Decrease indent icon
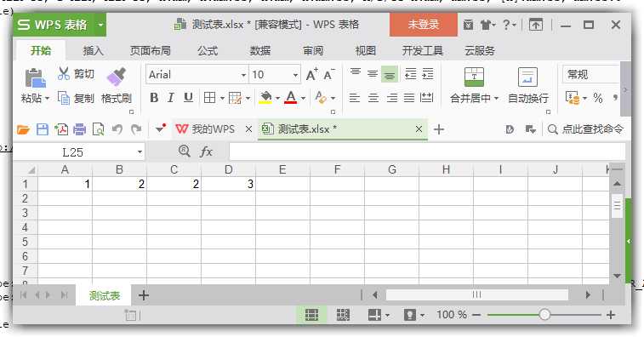Screen dimensions: 644x337 click(x=410, y=73)
